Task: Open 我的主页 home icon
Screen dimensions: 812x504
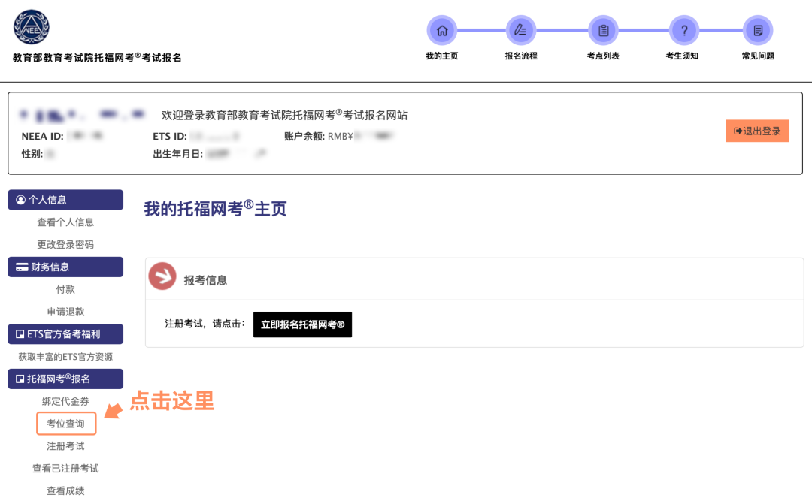Action: click(x=442, y=31)
